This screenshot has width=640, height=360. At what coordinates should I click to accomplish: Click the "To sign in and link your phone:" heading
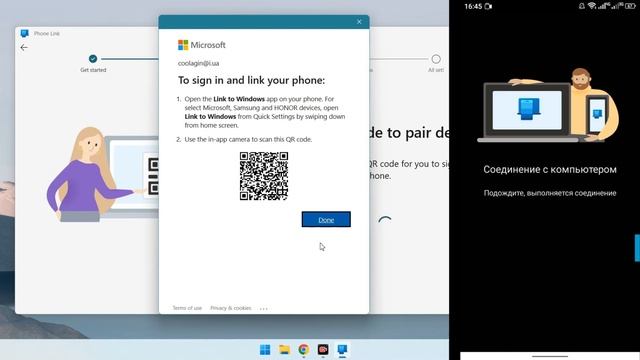[x=251, y=80]
